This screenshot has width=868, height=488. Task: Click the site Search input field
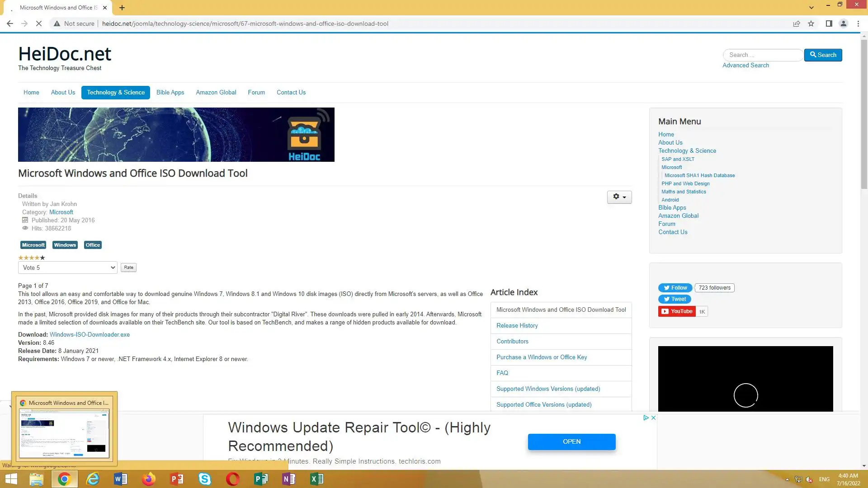point(763,55)
